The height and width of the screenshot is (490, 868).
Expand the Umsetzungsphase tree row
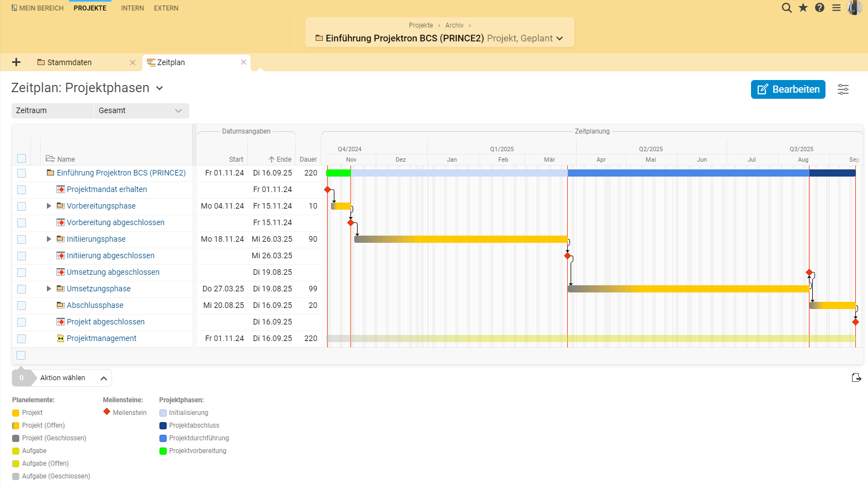pos(49,289)
